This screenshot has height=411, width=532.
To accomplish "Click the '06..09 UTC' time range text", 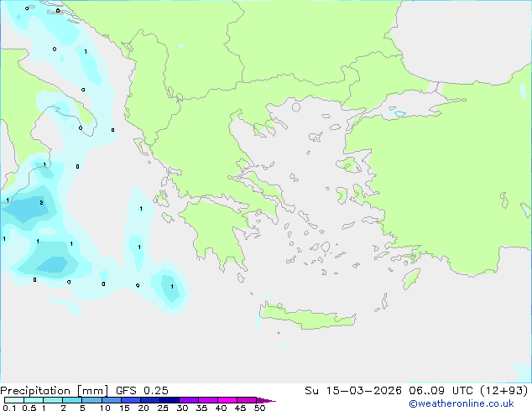I will tap(441, 391).
